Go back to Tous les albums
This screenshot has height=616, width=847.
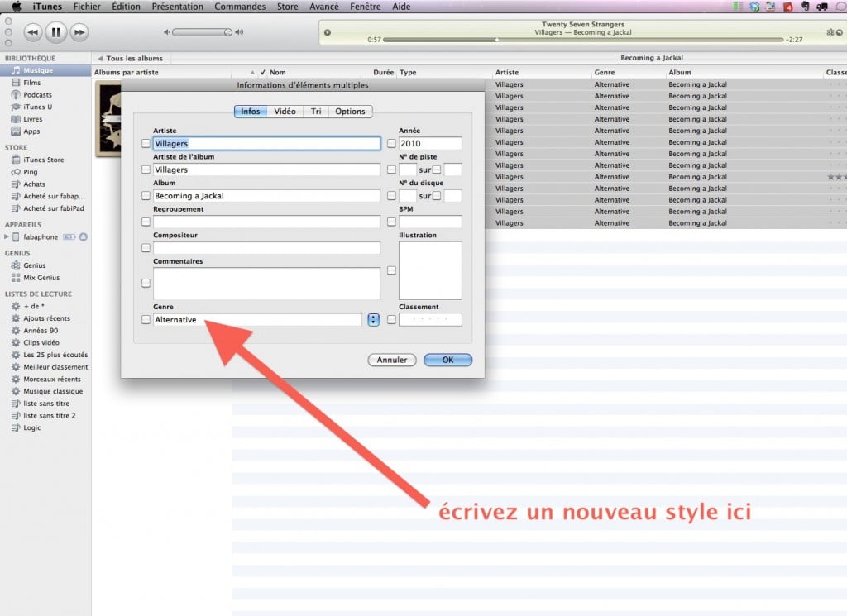coord(130,59)
